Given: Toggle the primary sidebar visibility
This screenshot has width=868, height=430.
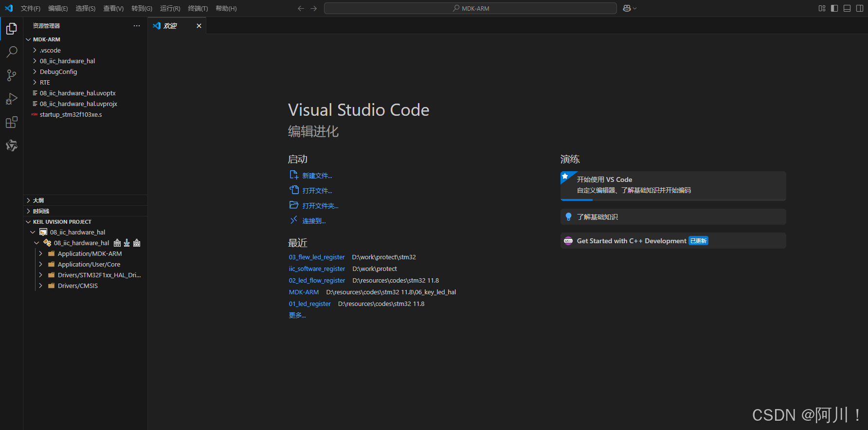Looking at the screenshot, I should (834, 8).
